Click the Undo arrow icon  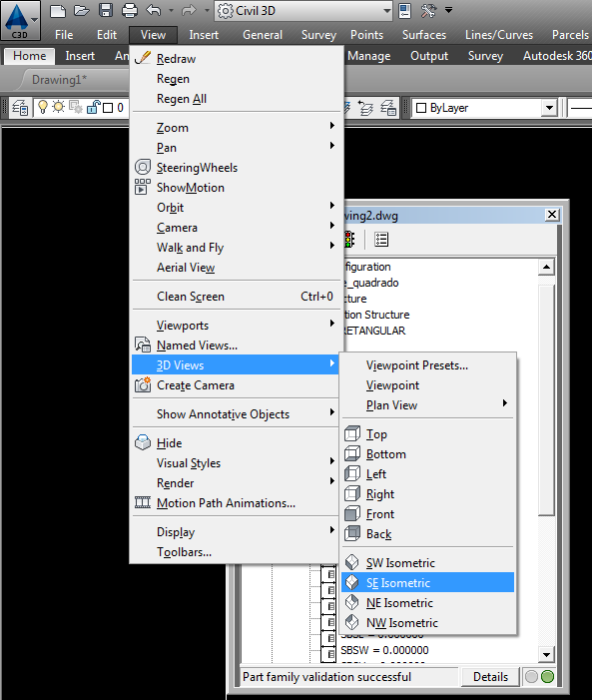[154, 10]
